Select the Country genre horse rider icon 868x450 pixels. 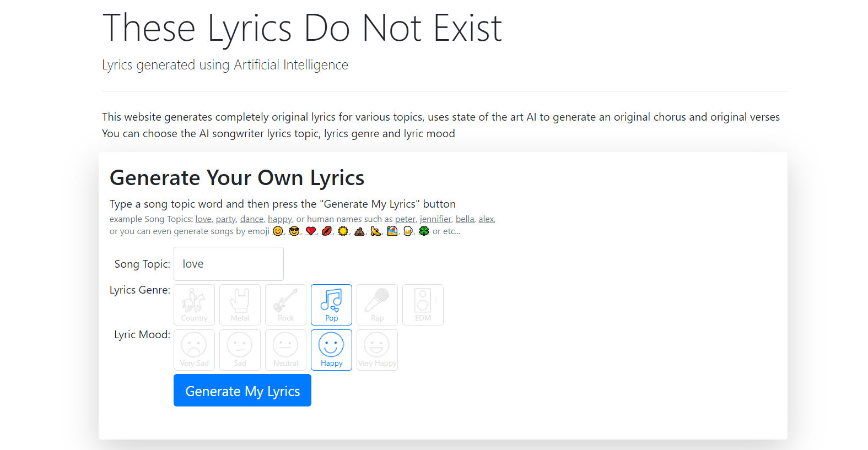click(194, 305)
